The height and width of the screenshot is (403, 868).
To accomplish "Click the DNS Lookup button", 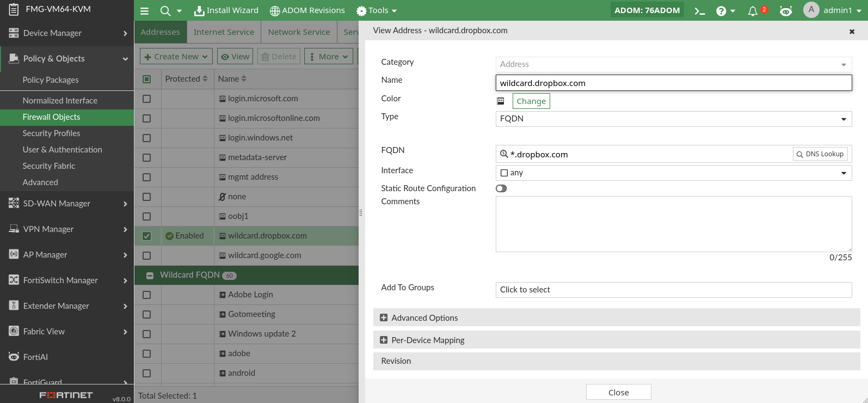I will point(820,154).
